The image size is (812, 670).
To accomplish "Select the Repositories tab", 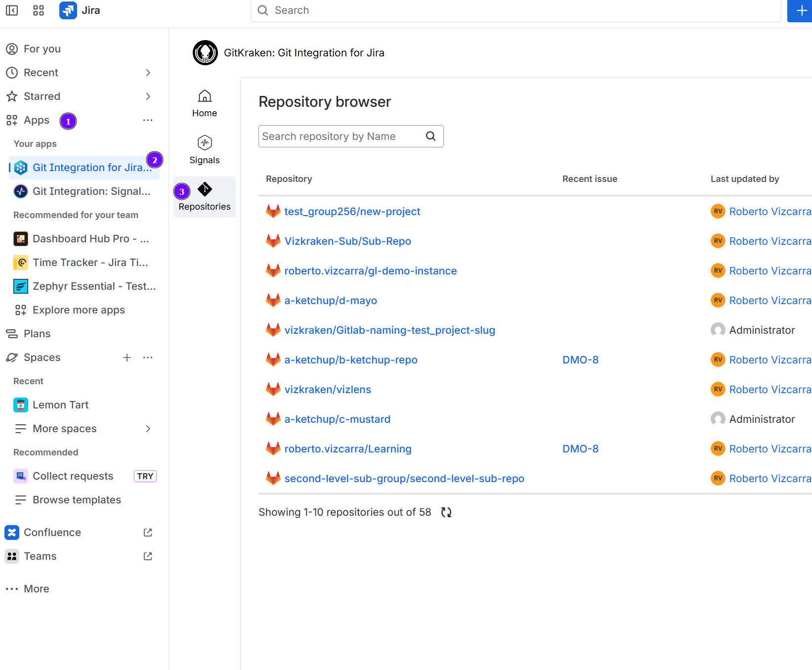I will [x=205, y=197].
